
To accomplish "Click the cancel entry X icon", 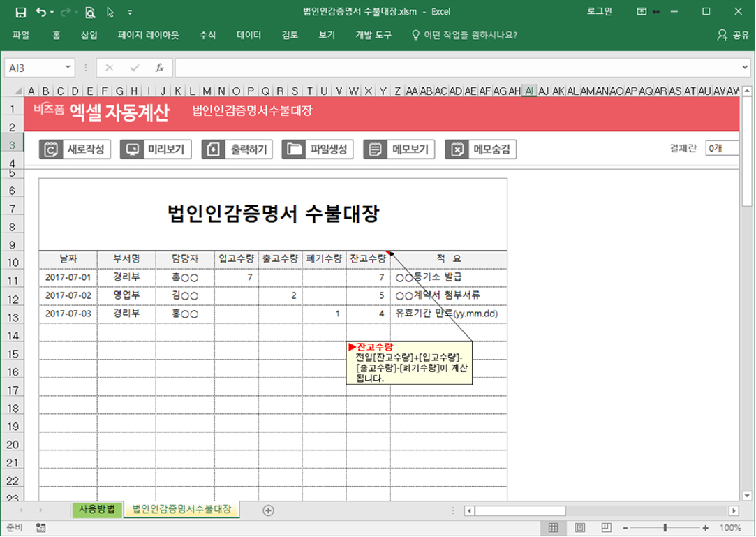I will pos(110,68).
